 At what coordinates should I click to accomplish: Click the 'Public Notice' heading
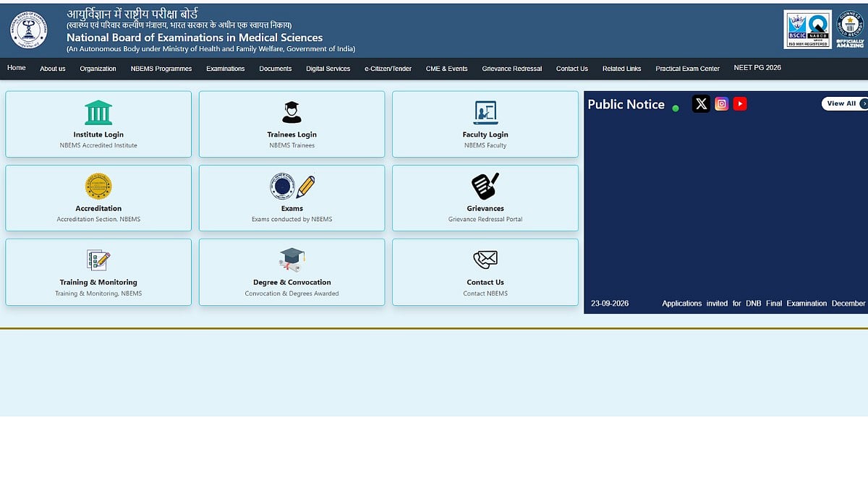coord(626,104)
